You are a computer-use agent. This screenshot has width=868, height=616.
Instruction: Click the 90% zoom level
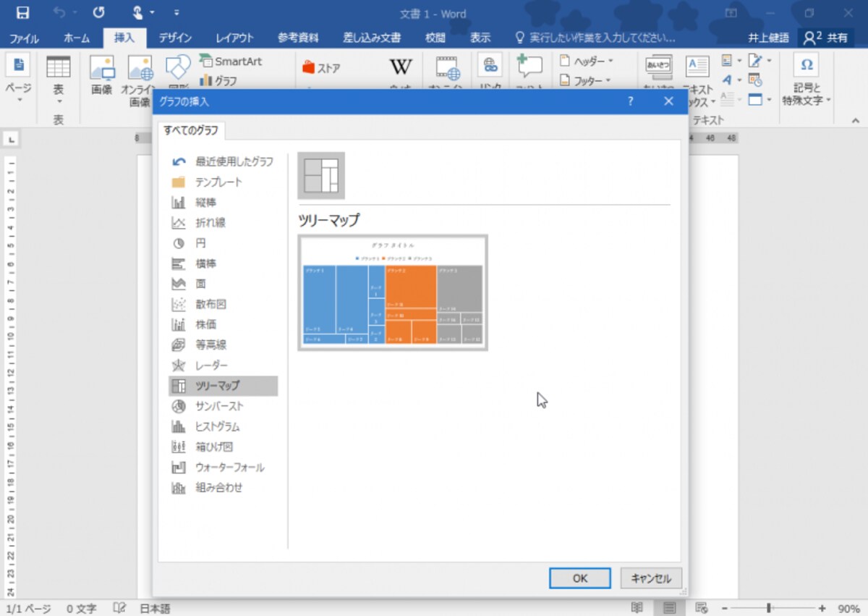click(x=848, y=609)
